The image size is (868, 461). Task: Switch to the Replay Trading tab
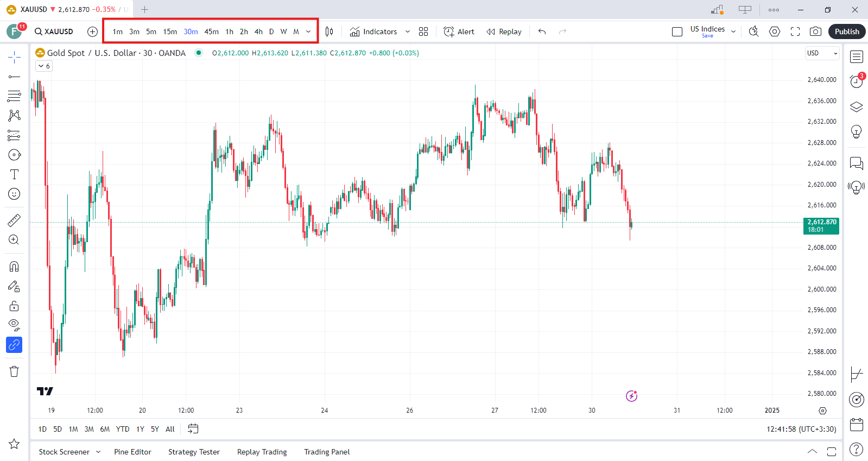pyautogui.click(x=262, y=452)
